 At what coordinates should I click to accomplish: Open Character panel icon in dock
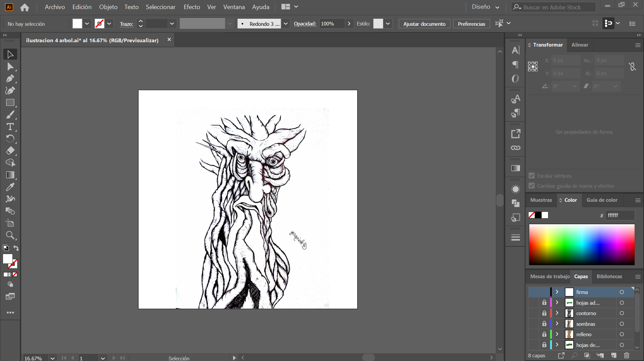click(516, 50)
